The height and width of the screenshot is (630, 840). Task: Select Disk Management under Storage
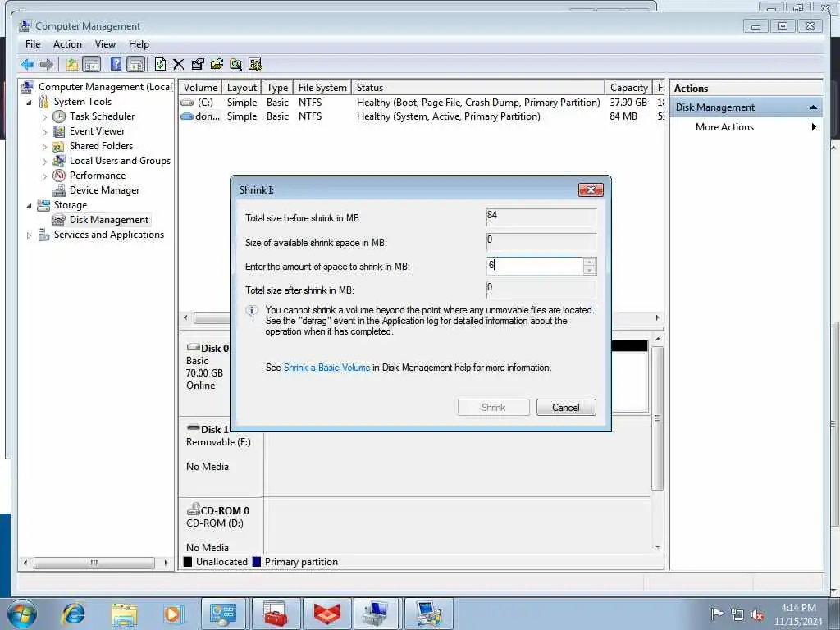coord(109,220)
